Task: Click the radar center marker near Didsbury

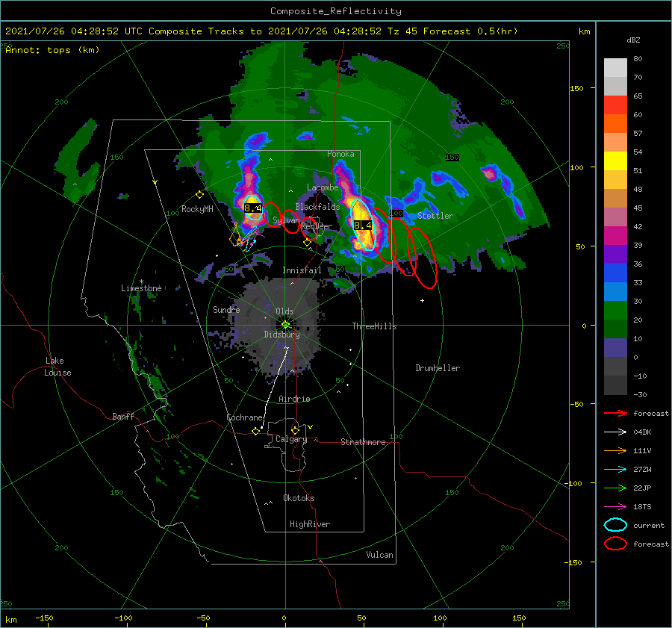Action: pos(285,325)
